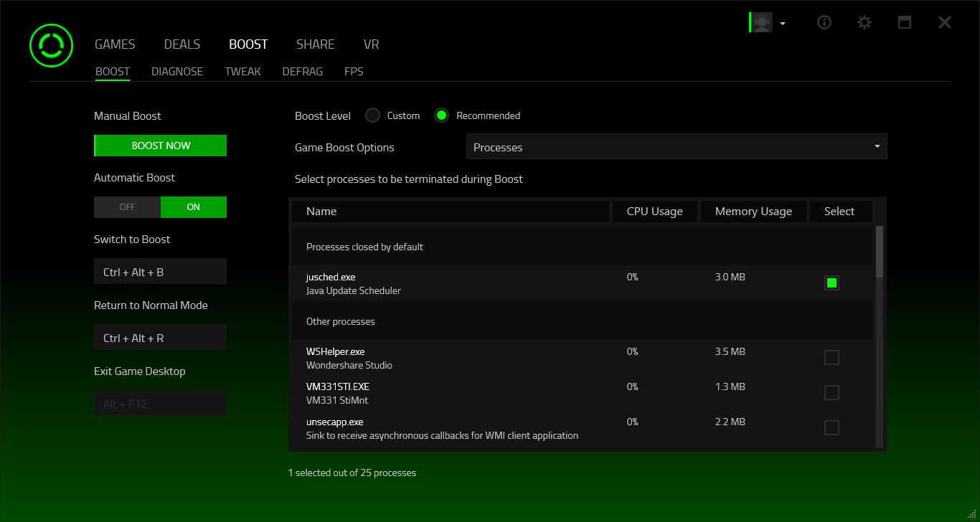Click the 1.3 MB memory value
Viewport: 980px width, 522px height.
(x=730, y=386)
